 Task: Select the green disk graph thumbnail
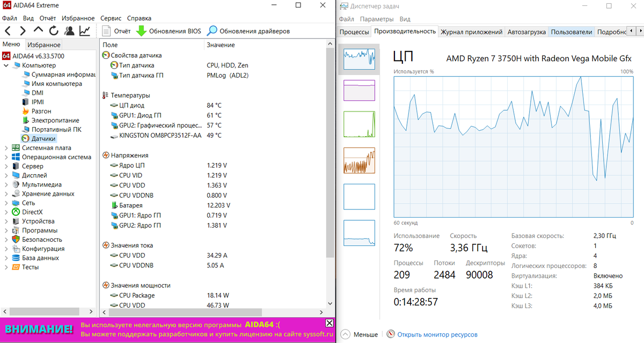(359, 124)
